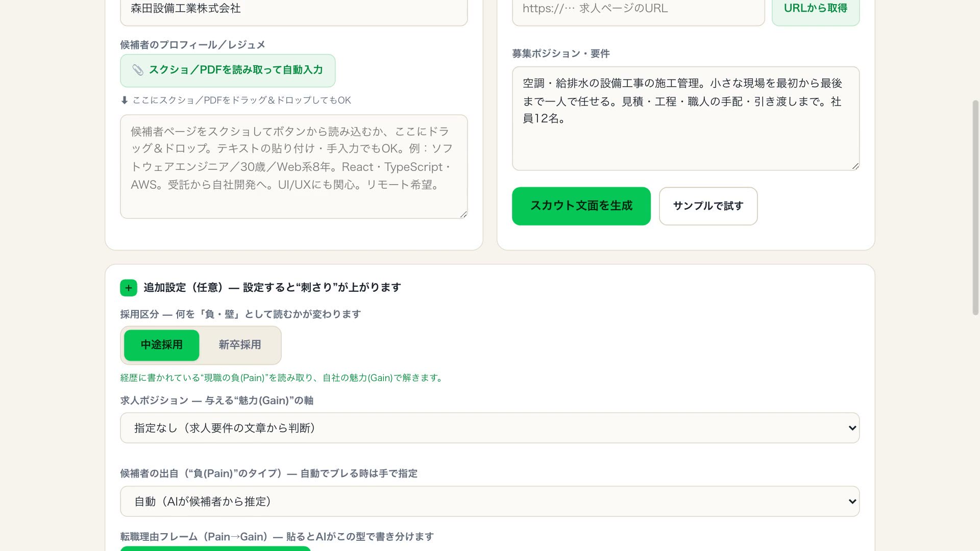Click the resize grip of the requirements textarea
The image size is (980, 551).
[855, 166]
